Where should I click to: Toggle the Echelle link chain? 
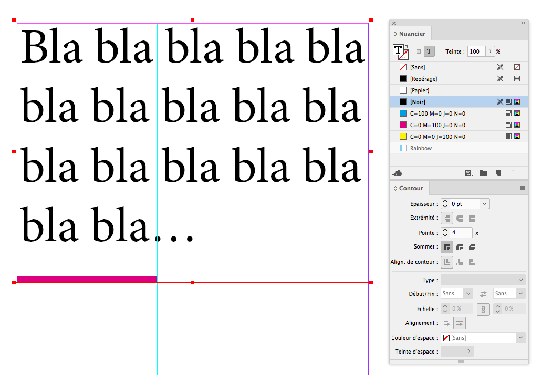[483, 309]
